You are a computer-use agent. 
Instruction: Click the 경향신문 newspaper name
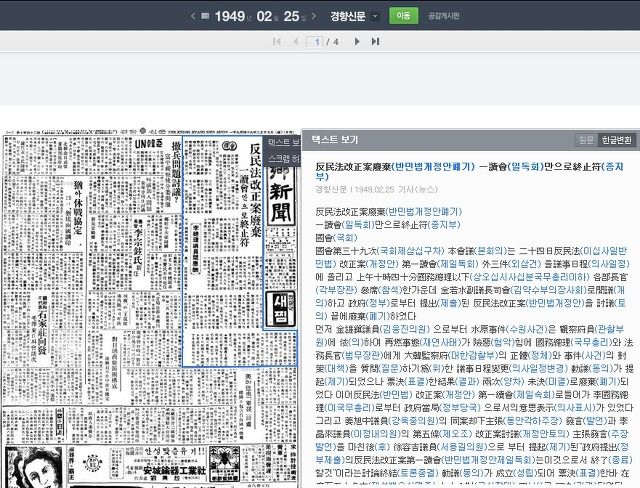pos(348,16)
